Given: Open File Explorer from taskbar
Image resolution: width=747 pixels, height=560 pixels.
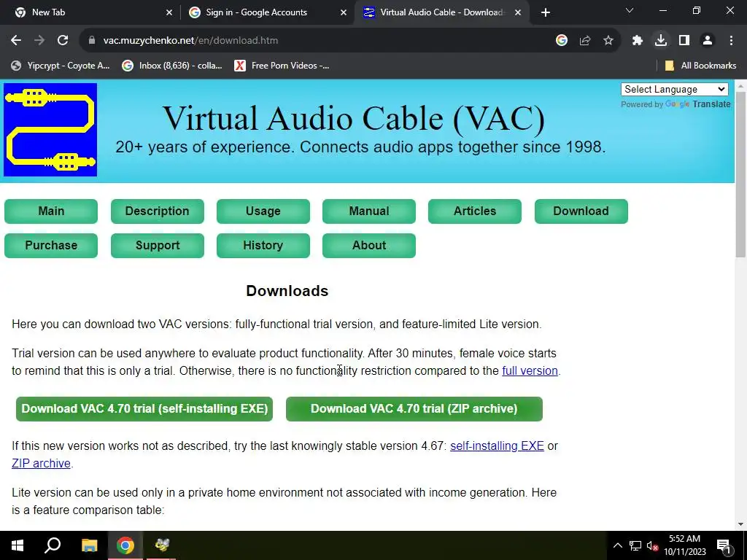Looking at the screenshot, I should click(x=89, y=545).
